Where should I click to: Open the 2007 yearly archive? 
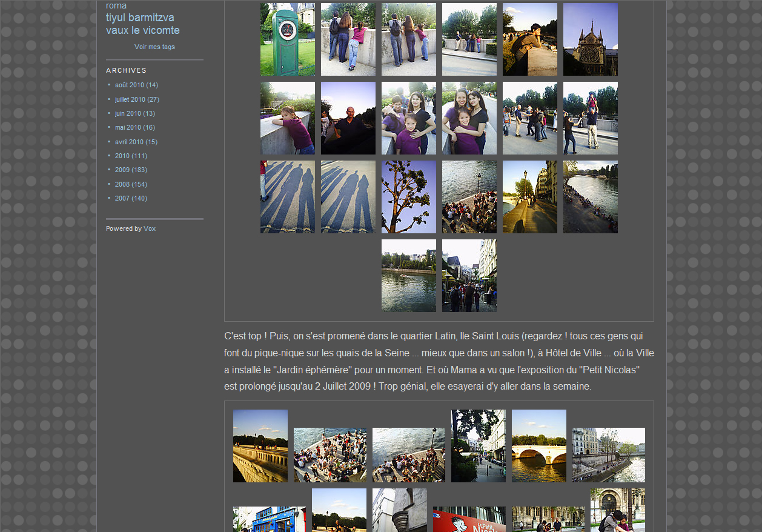point(122,199)
